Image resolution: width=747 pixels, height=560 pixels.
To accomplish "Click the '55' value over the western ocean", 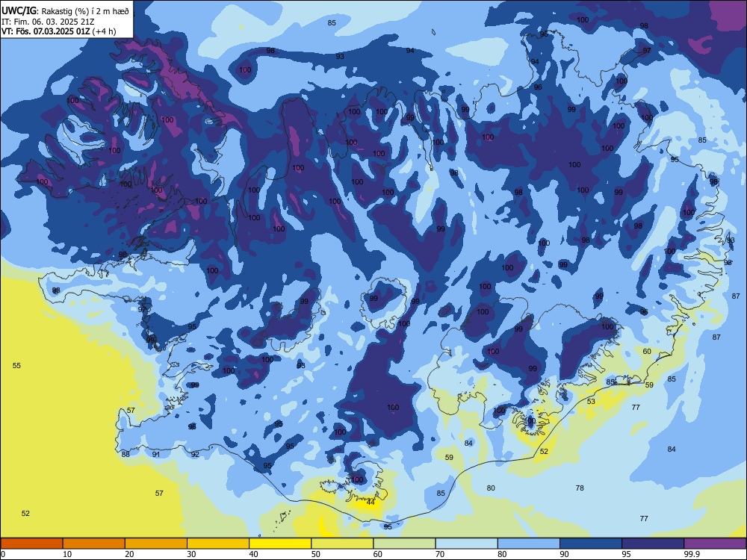I will click(16, 365).
